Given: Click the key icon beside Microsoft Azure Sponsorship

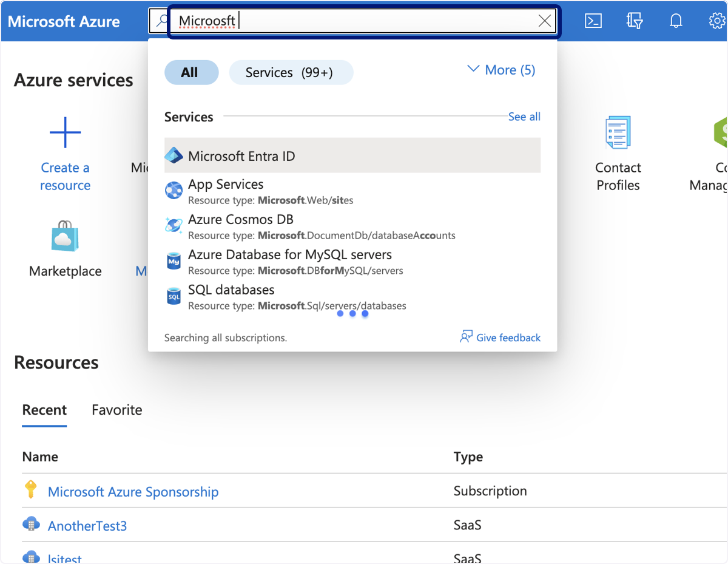Looking at the screenshot, I should [30, 489].
